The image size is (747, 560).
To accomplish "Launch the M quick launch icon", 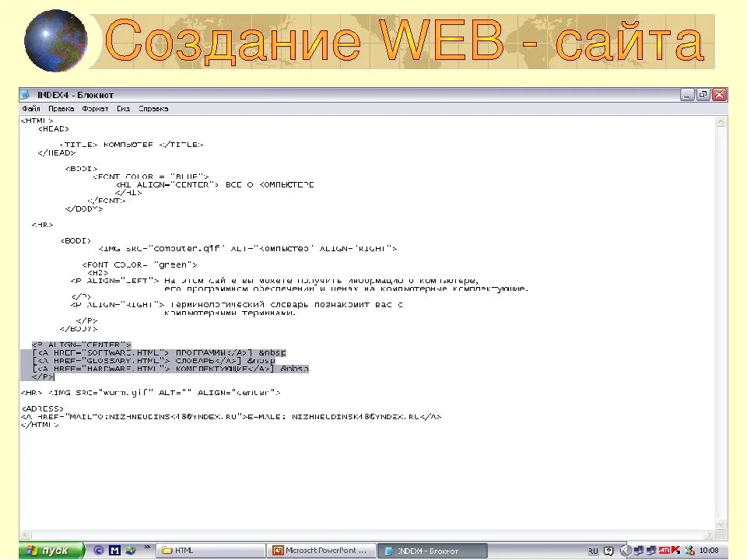I will [114, 551].
